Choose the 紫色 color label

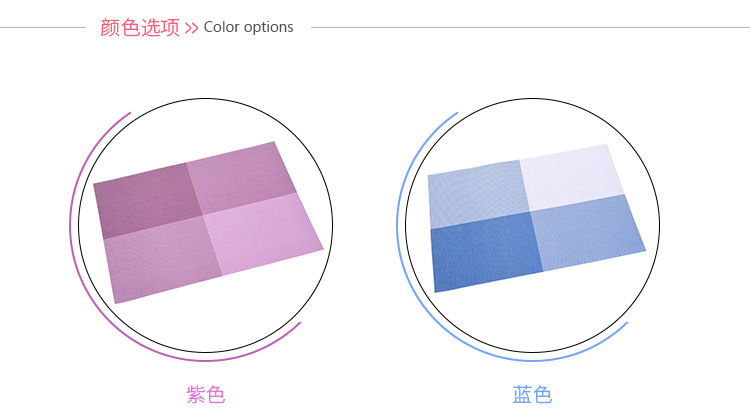(x=206, y=394)
